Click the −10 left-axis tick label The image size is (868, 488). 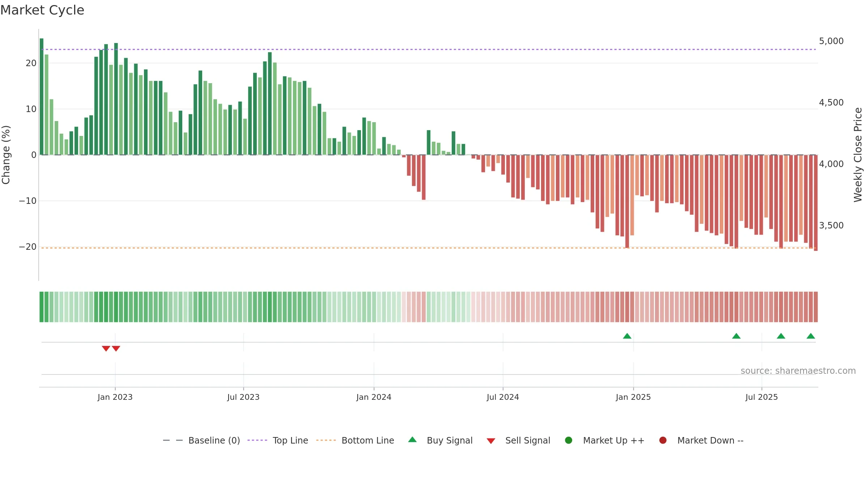[28, 201]
